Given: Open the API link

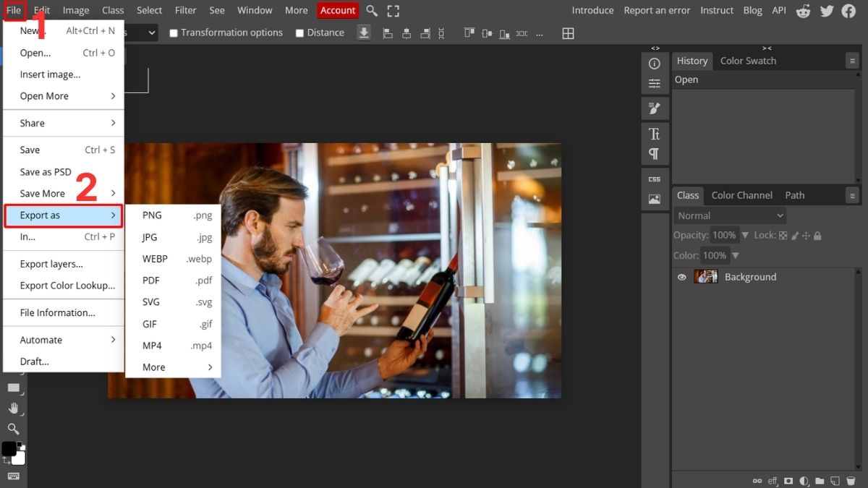Looking at the screenshot, I should click(x=779, y=10).
